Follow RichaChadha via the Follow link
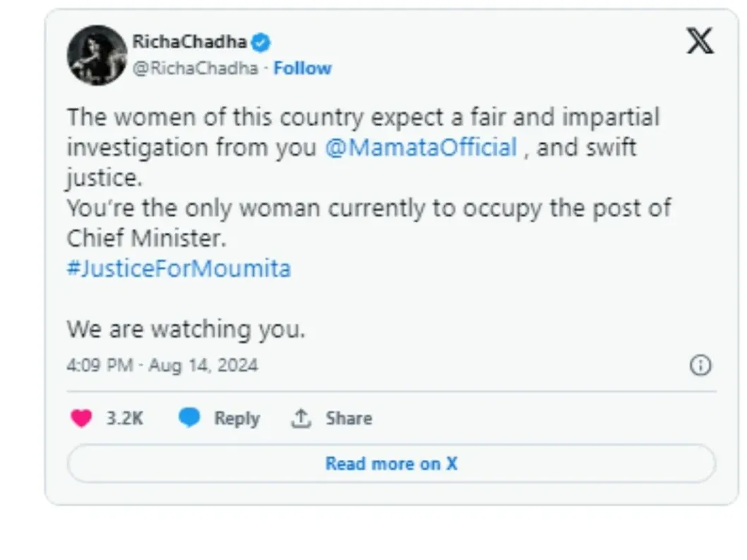The width and height of the screenshot is (747, 560). tap(303, 68)
